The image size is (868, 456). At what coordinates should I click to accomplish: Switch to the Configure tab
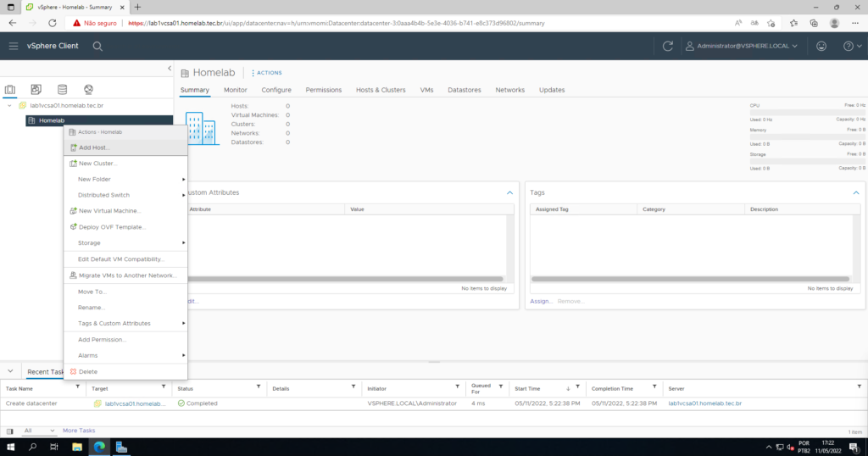(x=276, y=90)
